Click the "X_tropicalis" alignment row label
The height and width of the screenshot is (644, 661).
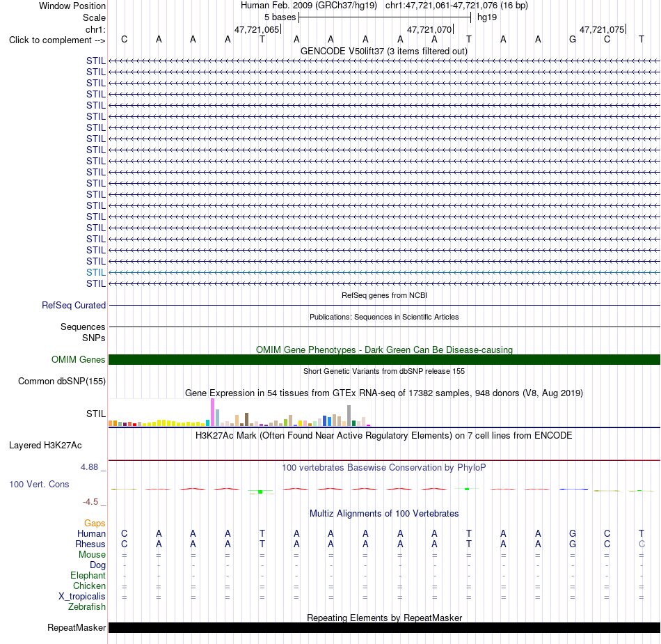pos(82,597)
